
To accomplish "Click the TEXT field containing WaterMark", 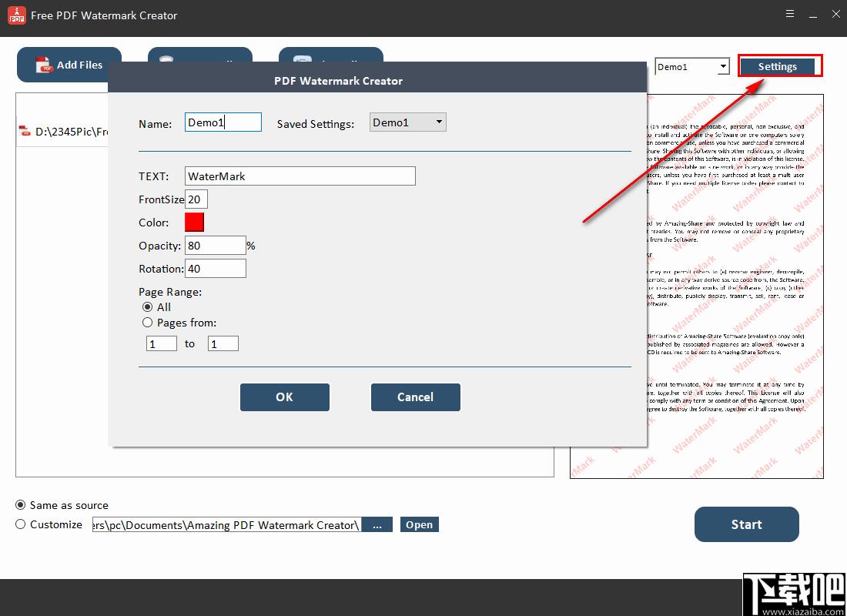I will 300,176.
